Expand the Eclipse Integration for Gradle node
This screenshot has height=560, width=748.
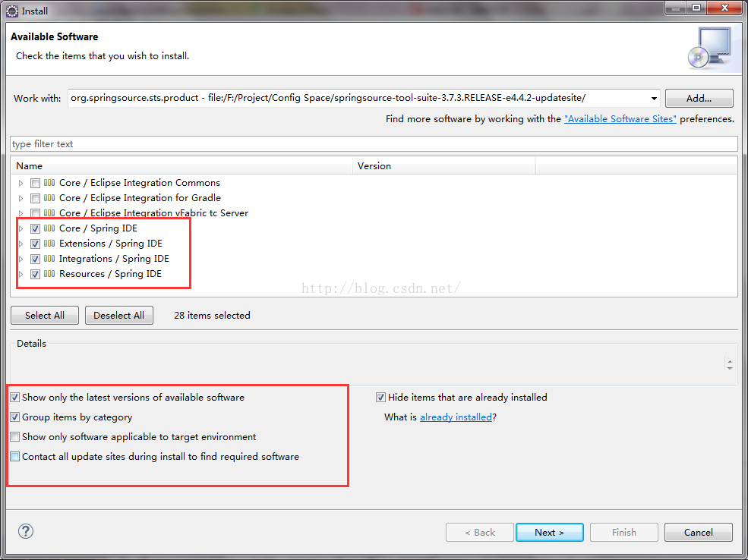click(21, 198)
